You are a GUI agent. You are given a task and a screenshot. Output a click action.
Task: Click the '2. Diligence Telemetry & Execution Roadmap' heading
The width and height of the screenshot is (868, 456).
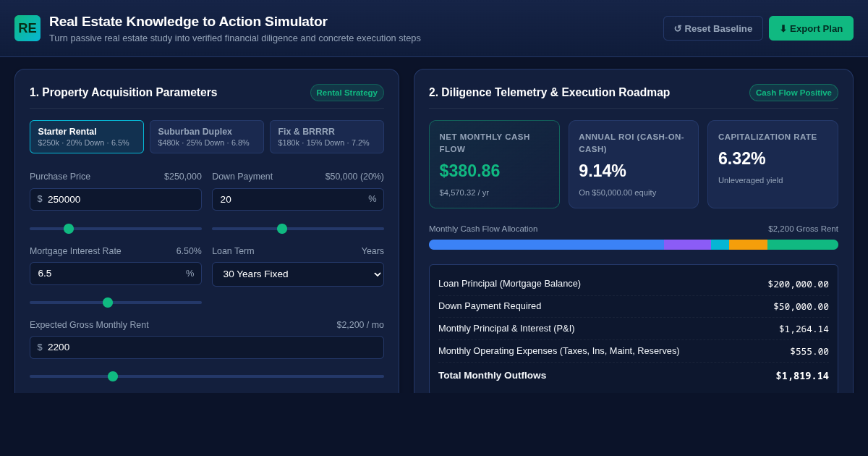(550, 93)
